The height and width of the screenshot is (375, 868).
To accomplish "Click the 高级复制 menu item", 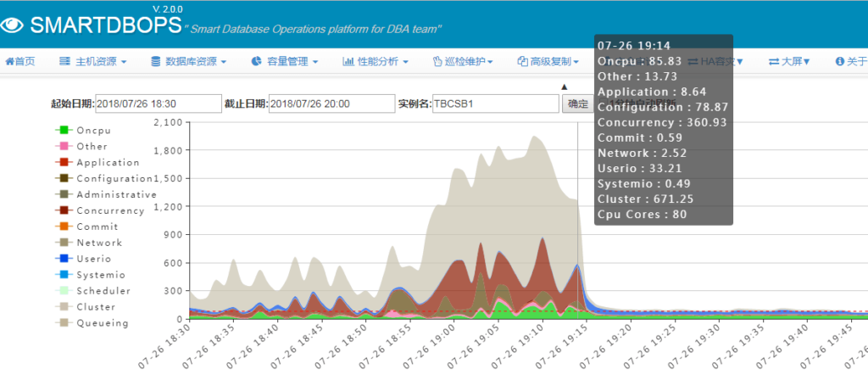I will pos(548,62).
